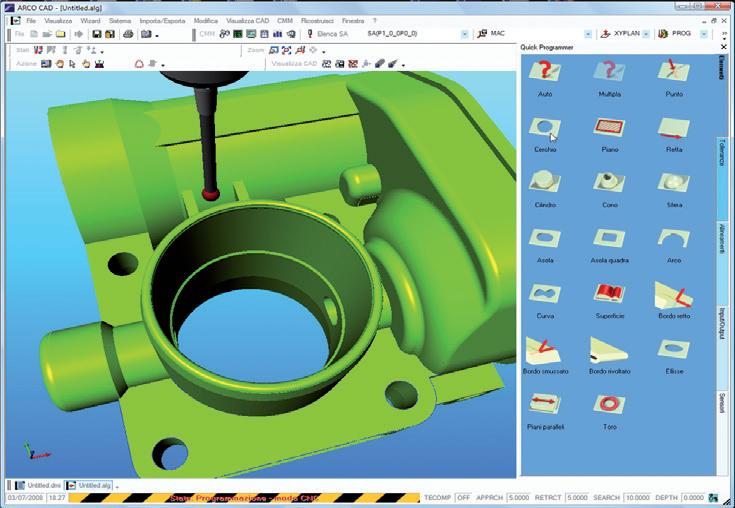Viewport: 735px width, 508px height.
Task: Click the Stato Programmazione status banner
Action: pos(244,498)
